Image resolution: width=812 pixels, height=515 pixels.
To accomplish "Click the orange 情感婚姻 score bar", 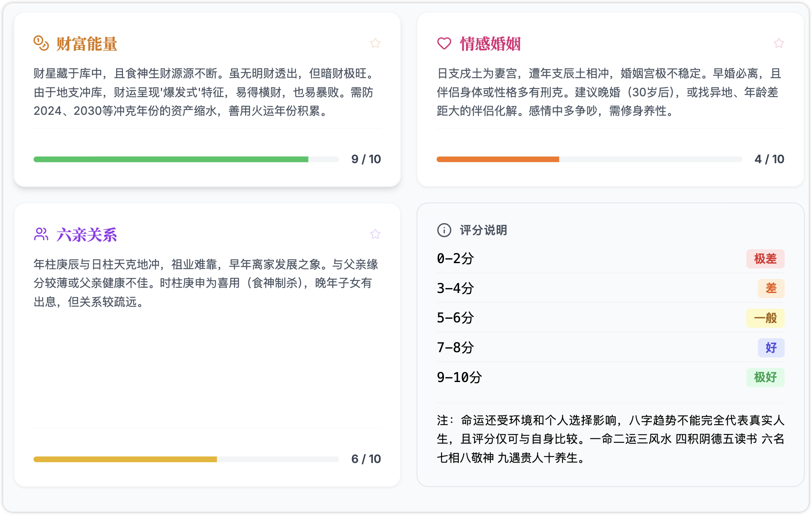I will (x=498, y=159).
